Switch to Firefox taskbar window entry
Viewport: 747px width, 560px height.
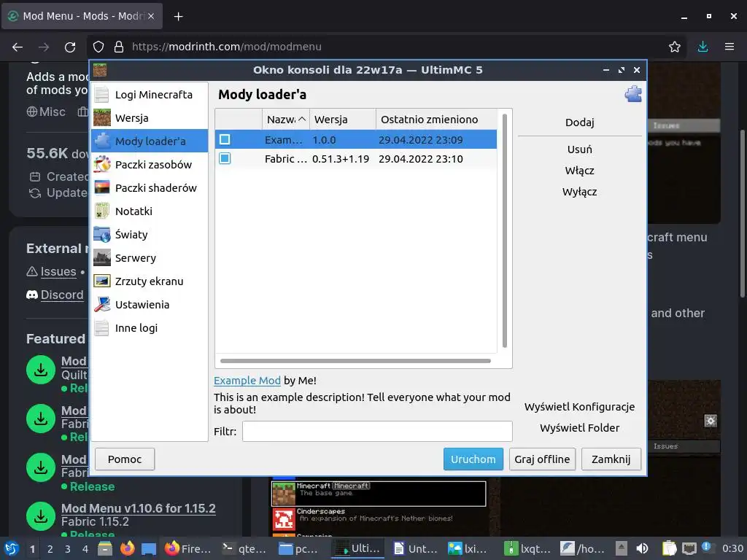click(188, 548)
